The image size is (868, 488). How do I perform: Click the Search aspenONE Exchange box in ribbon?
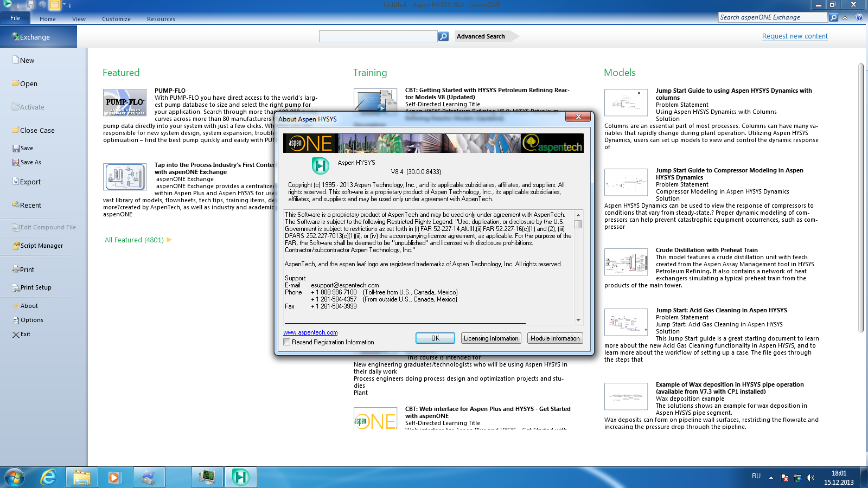[x=773, y=17]
